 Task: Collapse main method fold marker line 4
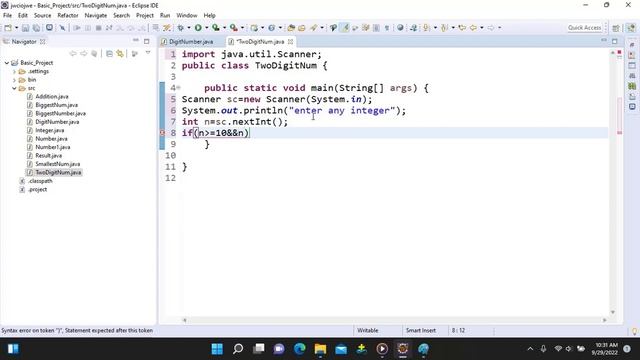[178, 88]
